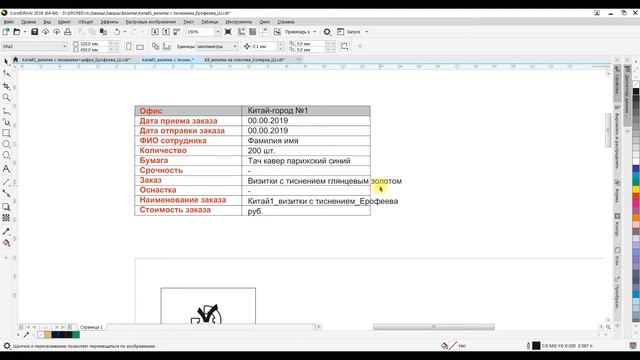Save document with floppy disk icon
This screenshot has height=360, width=640.
click(34, 31)
